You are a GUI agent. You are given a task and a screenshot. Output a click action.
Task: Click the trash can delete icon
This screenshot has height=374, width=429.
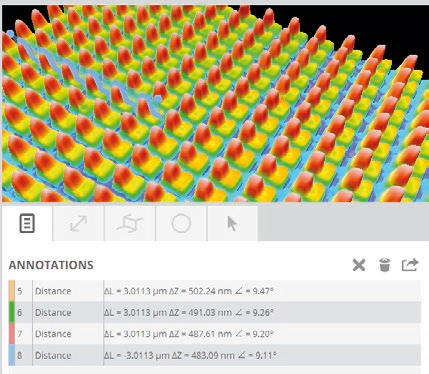point(384,265)
